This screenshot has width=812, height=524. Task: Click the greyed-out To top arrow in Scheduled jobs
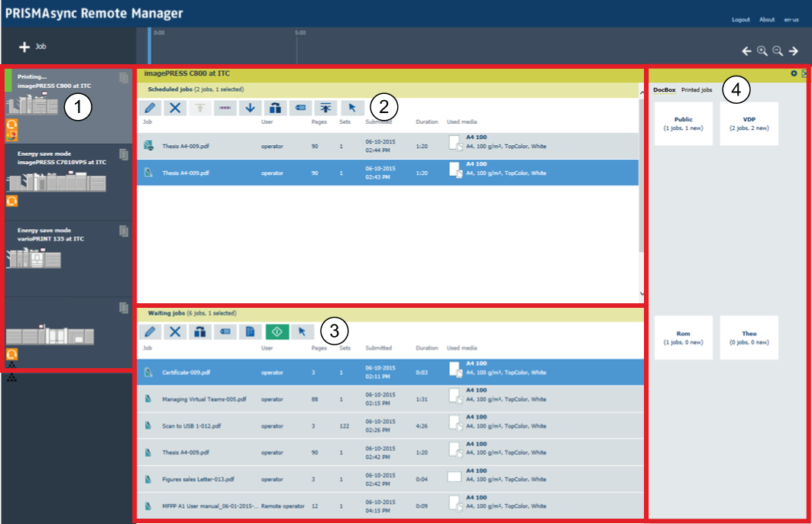pos(200,108)
